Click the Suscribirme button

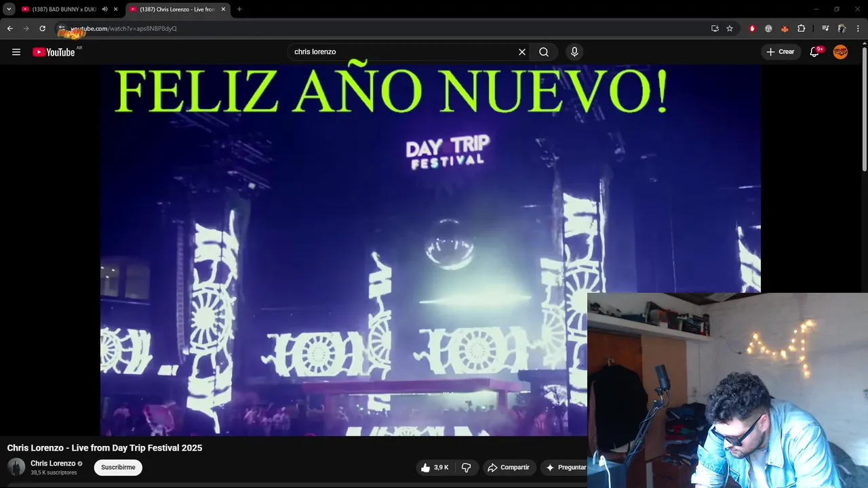118,468
